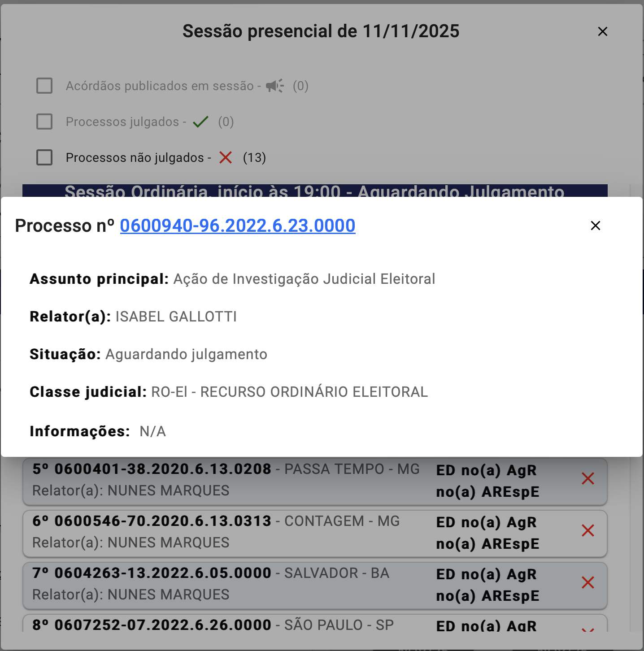
Task: Enable Processos não julgados checkbox
Action: [44, 157]
